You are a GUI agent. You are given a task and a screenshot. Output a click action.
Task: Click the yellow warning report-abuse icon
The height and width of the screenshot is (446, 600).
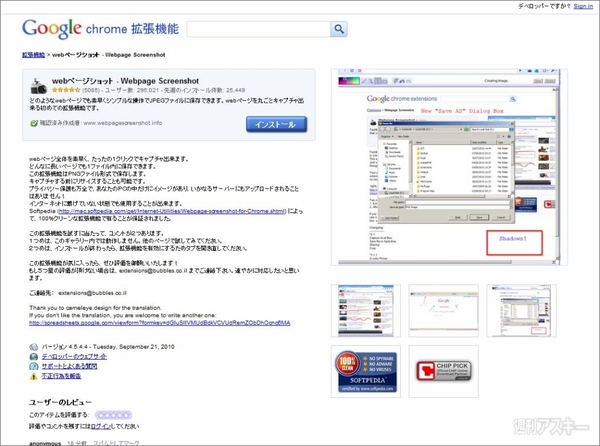click(x=34, y=376)
